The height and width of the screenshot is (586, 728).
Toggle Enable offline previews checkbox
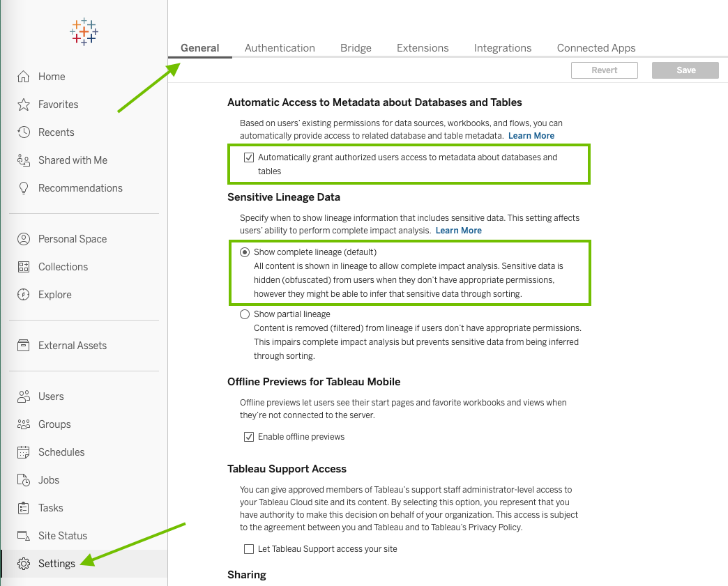(x=249, y=437)
